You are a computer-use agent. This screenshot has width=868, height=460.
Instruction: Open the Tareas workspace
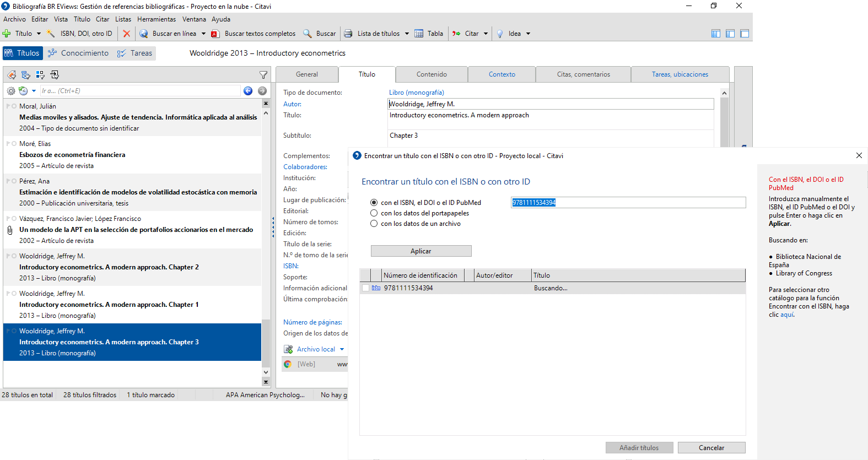(135, 53)
